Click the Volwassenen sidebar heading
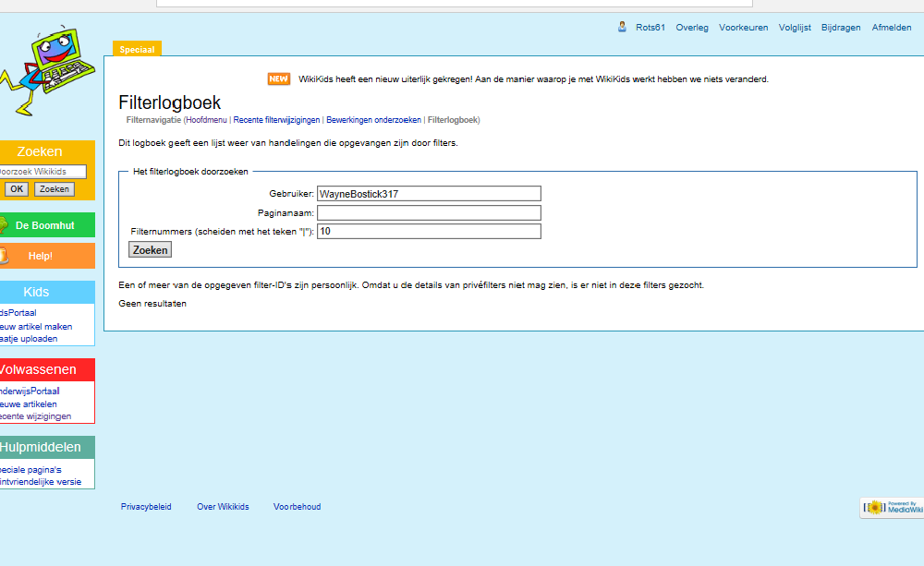 [38, 370]
